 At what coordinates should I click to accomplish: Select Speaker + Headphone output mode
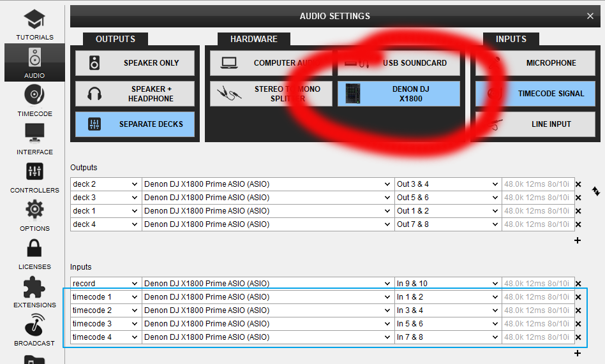(135, 94)
